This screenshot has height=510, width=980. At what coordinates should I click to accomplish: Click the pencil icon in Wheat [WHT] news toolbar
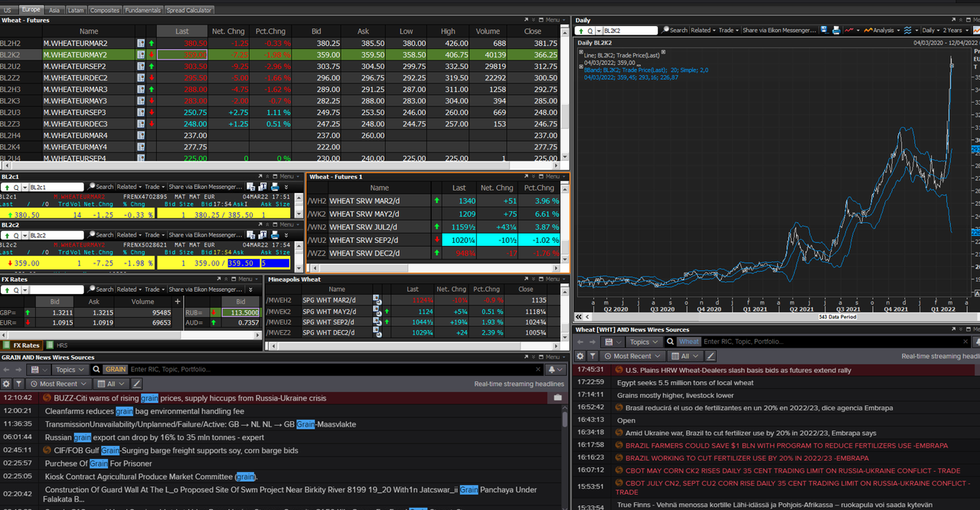(710, 356)
